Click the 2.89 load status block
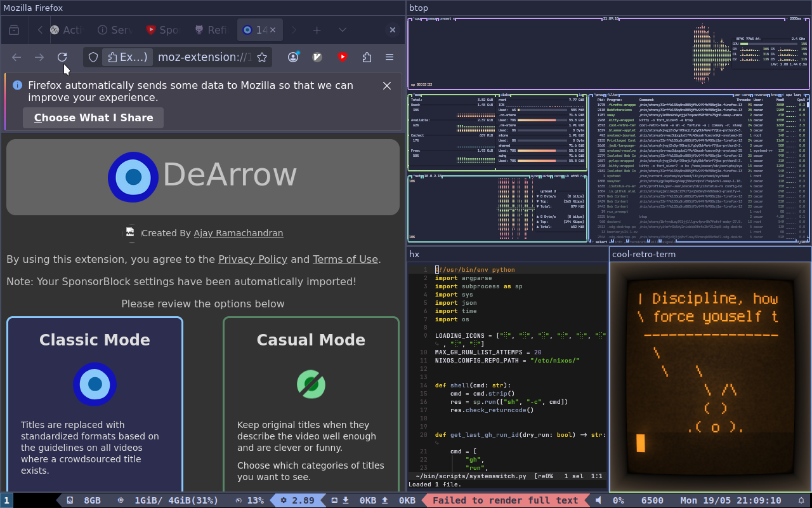 point(298,500)
